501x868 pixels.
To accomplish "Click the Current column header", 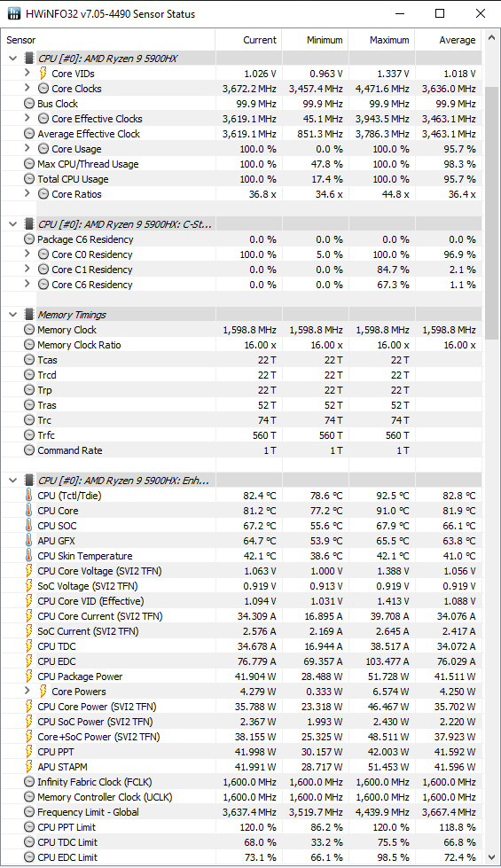I will (x=248, y=40).
